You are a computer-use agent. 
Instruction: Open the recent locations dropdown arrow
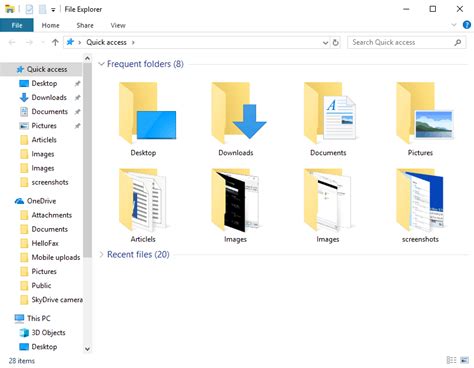(x=43, y=42)
